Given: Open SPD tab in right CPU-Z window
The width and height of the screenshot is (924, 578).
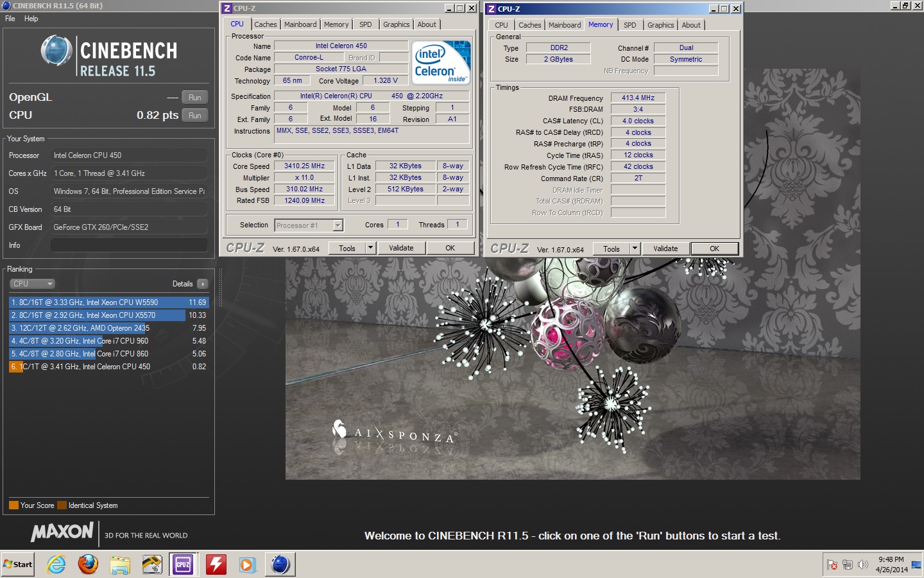Looking at the screenshot, I should (630, 25).
